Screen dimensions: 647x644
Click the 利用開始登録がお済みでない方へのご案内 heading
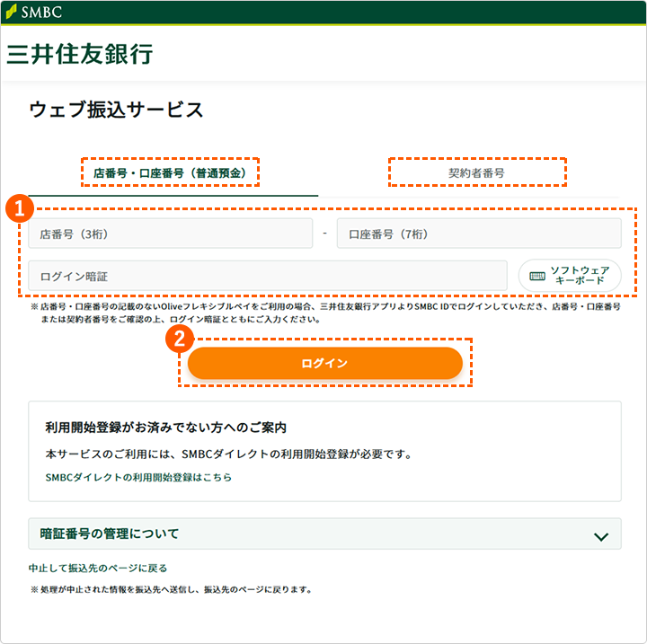click(x=166, y=428)
